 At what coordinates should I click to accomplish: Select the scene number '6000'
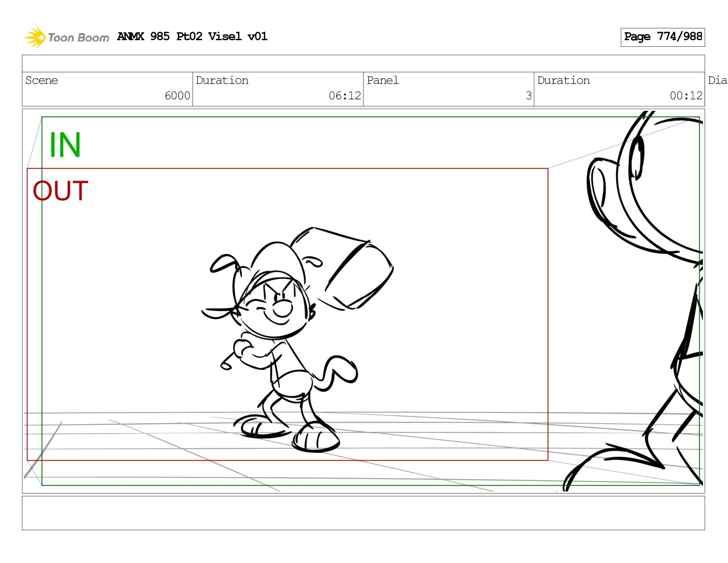click(x=177, y=96)
